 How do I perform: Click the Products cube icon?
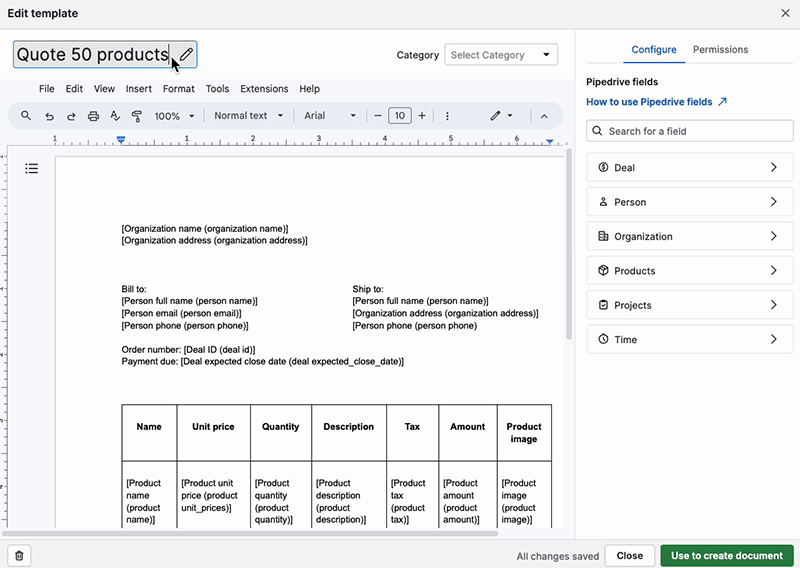[603, 270]
